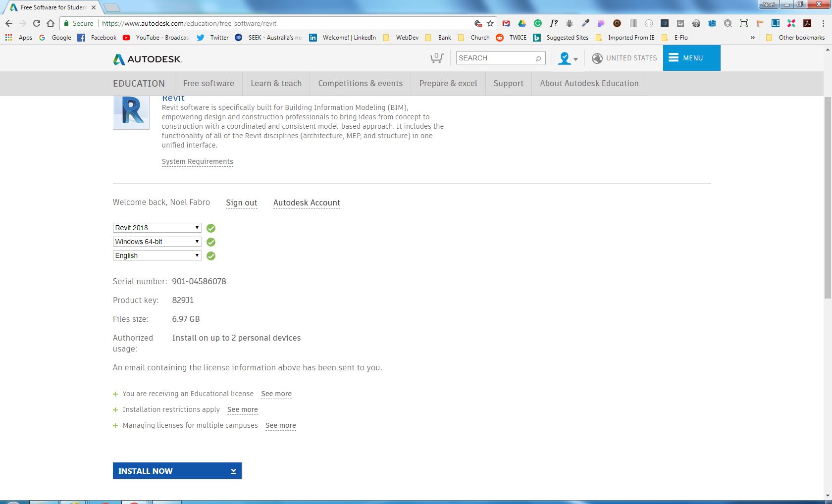Screen dimensions: 832x504
Task: Expand the Install Now download options
Action: 177,471
